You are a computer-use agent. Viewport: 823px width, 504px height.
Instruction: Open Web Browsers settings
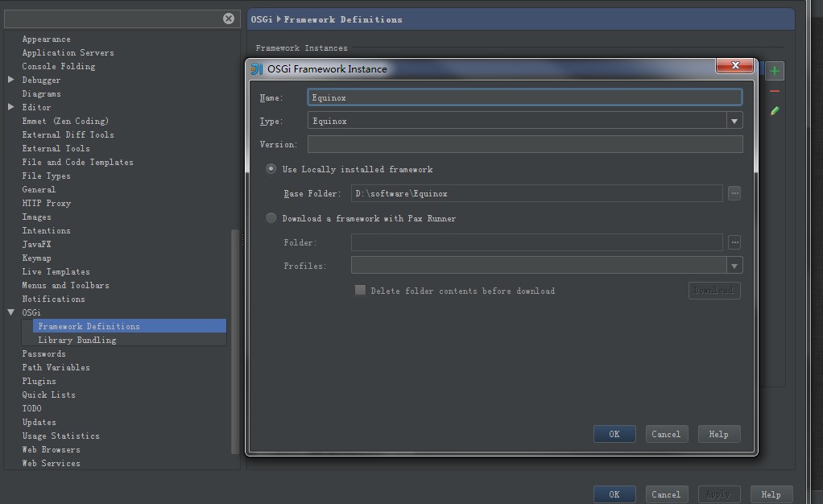tap(52, 449)
